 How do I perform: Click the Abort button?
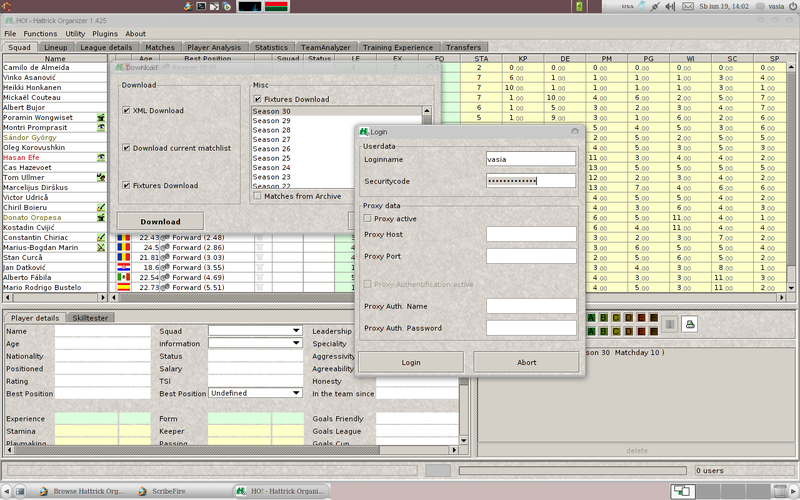pos(527,362)
